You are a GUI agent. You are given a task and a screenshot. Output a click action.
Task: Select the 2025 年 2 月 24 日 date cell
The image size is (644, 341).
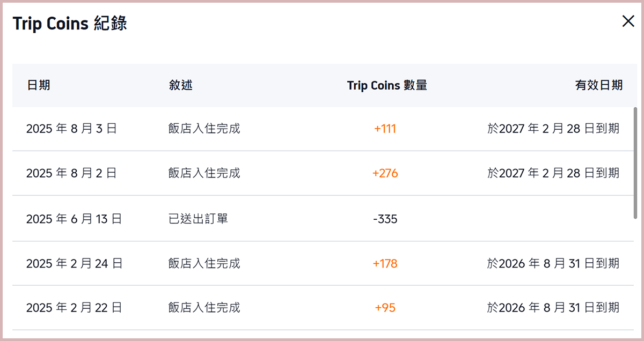pos(74,263)
